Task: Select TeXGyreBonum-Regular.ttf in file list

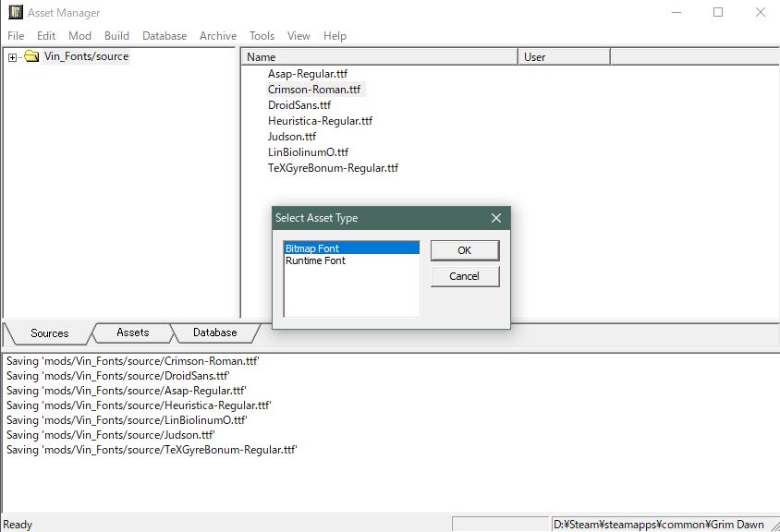Action: point(333,168)
